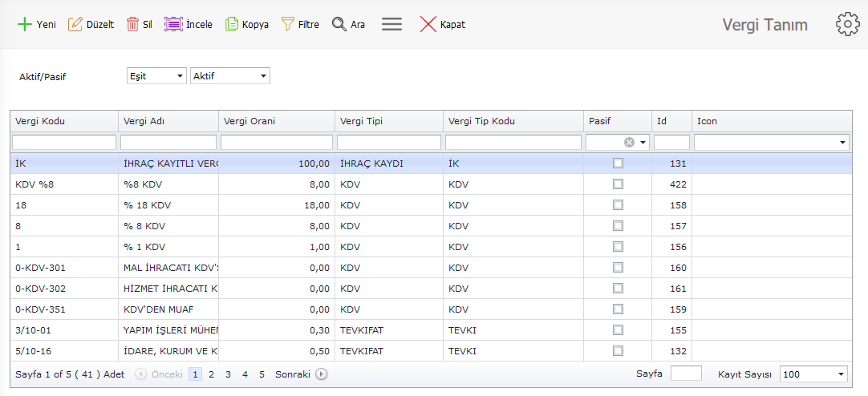This screenshot has height=396, width=868.
Task: Click the Vergi Adı filter input field
Action: click(x=168, y=142)
